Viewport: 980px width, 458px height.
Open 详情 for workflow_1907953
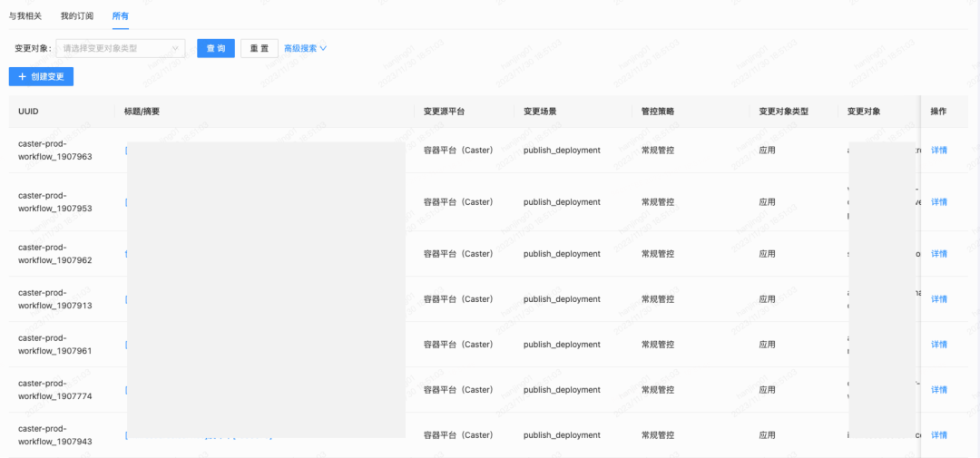click(939, 202)
